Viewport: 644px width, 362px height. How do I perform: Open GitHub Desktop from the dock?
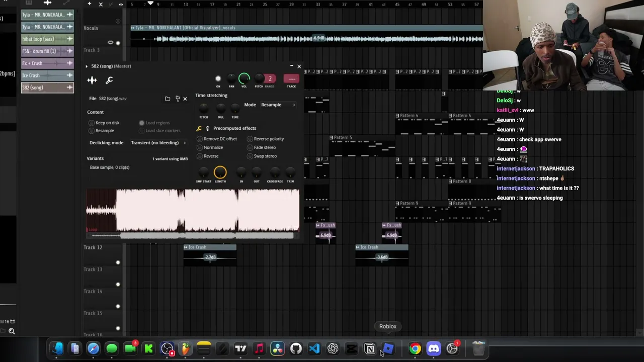pos(296,348)
